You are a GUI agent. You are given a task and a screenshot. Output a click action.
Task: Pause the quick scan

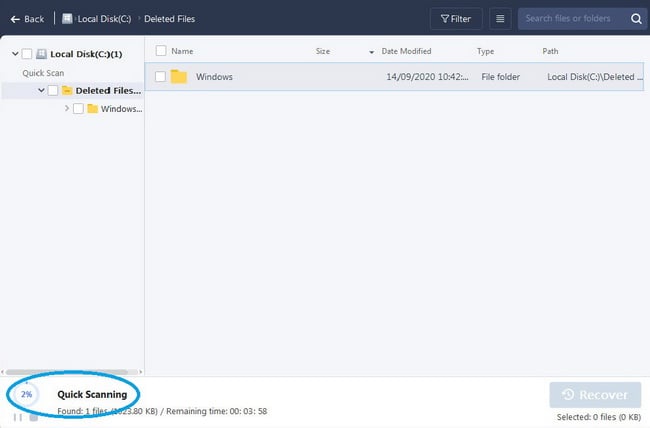pos(18,418)
